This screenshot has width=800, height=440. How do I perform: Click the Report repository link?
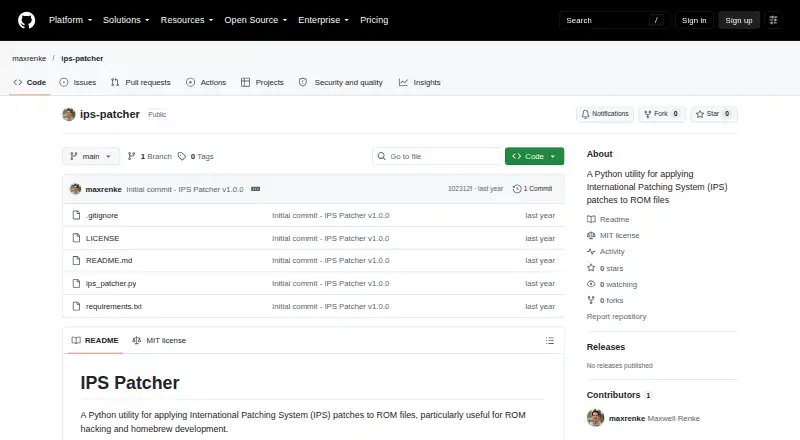[616, 316]
